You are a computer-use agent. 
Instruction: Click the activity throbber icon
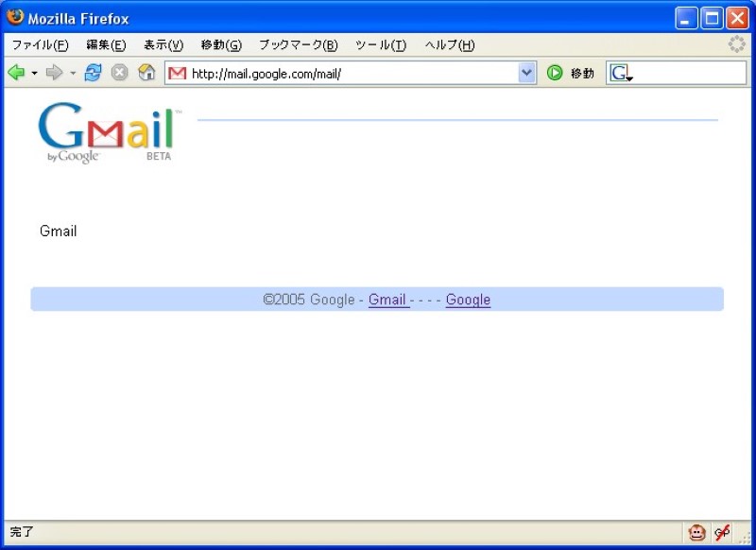(737, 44)
